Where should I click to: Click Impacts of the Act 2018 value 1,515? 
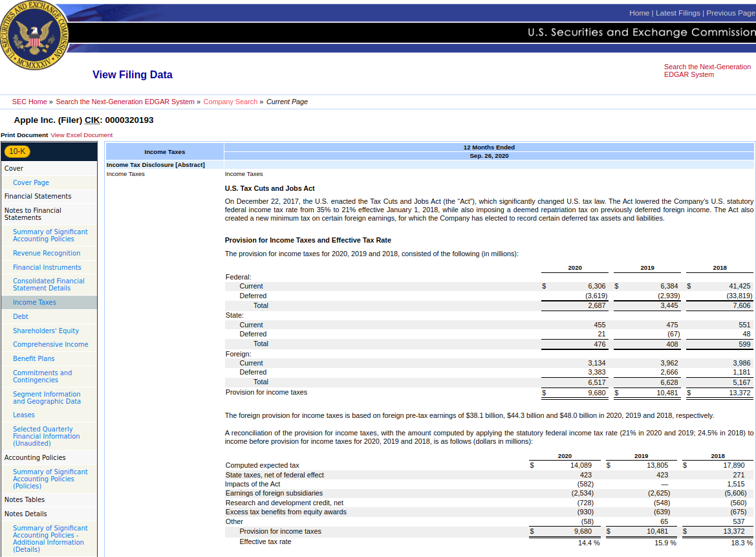coord(736,484)
